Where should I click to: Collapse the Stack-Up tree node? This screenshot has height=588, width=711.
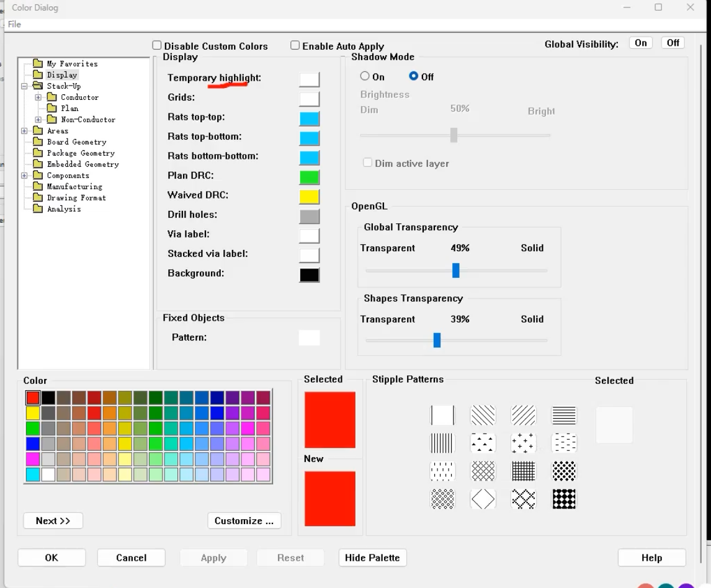pyautogui.click(x=24, y=86)
